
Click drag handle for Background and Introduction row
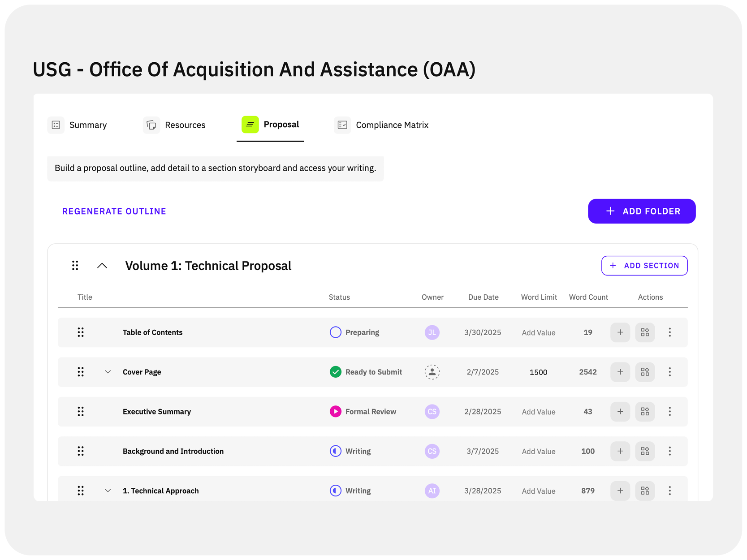click(81, 451)
